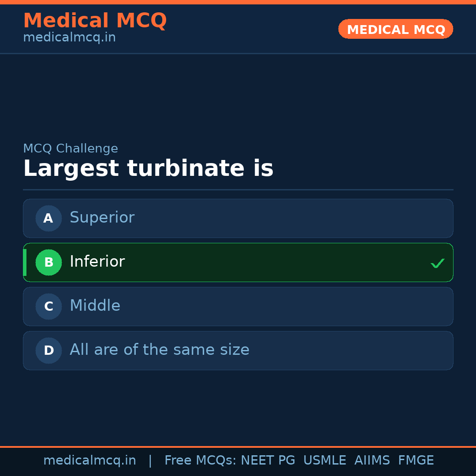The image size is (476, 476).
Task: Select the 'All are of the same size' option
Action: click(x=238, y=350)
